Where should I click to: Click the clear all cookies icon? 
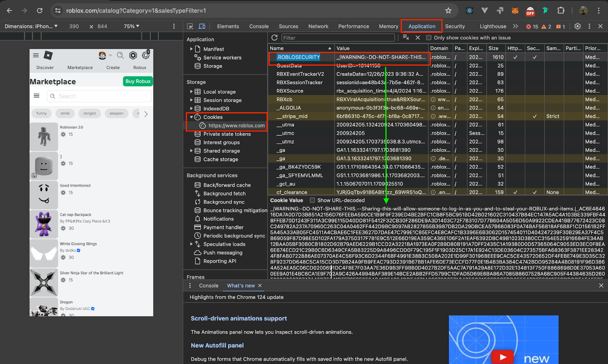(x=406, y=38)
